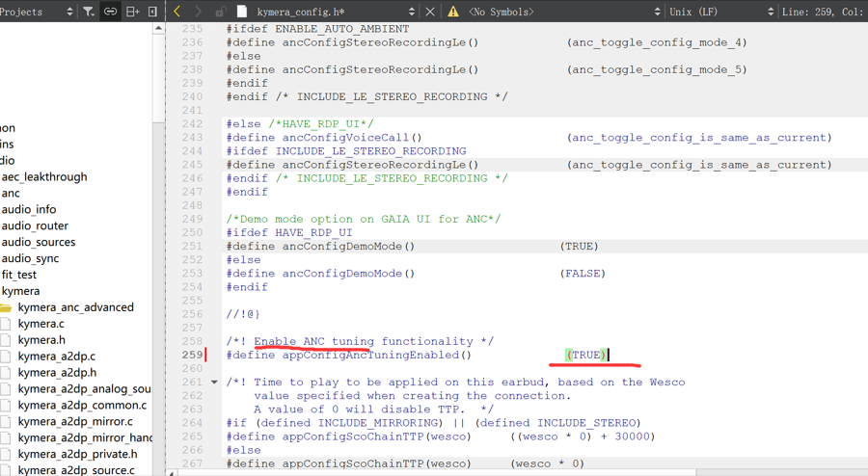
Task: Click ancConfigVoiceCall() on line 243
Action: coord(352,137)
